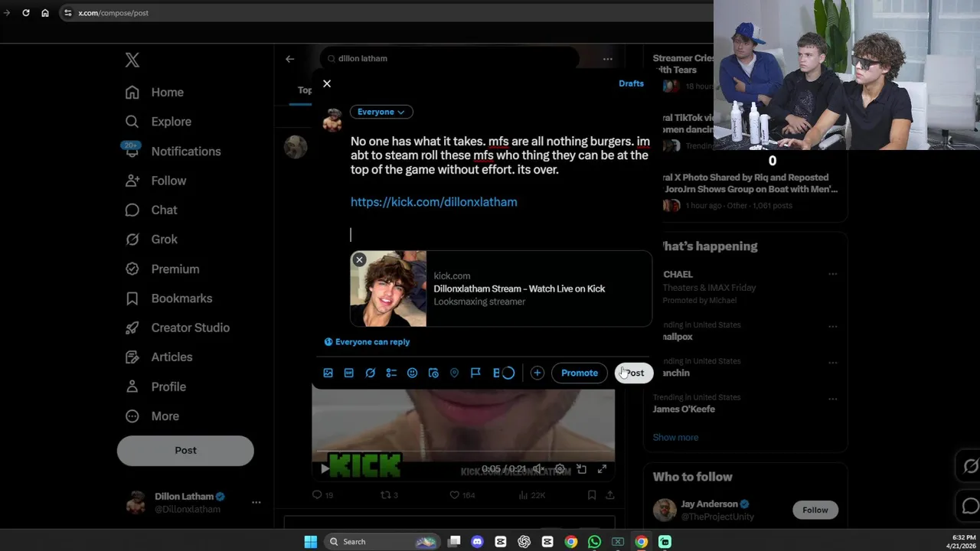Open WhatsApp from the taskbar
The image size is (980, 551).
coord(594,542)
